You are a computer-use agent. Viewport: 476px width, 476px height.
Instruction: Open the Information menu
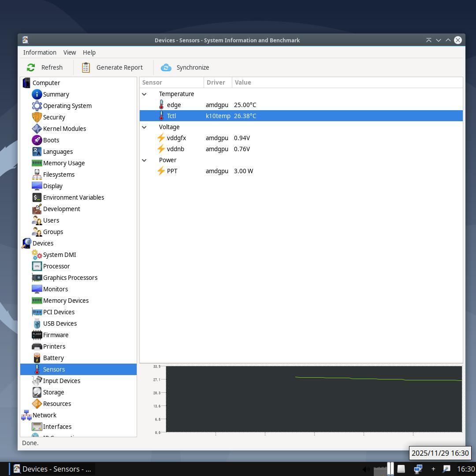coord(40,52)
